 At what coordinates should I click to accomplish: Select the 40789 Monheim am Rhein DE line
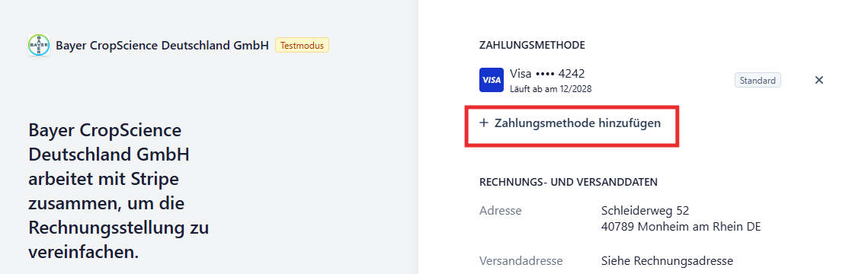coord(681,227)
